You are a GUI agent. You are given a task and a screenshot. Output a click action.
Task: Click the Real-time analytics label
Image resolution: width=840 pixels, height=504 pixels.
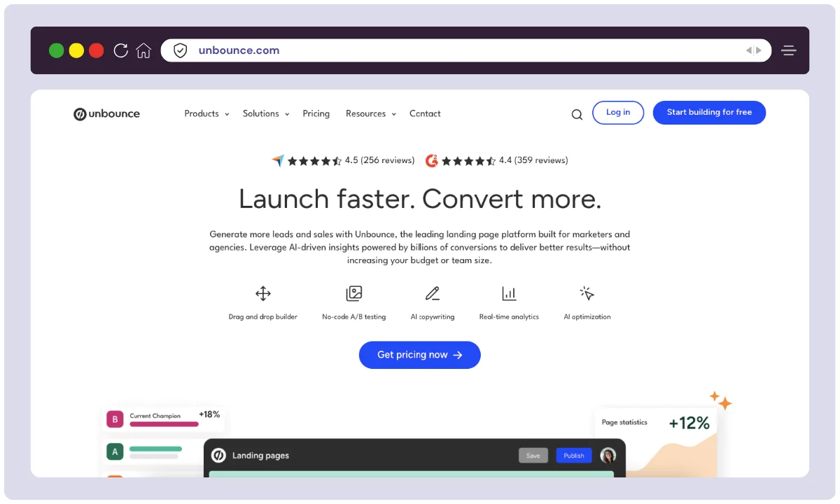pos(509,317)
